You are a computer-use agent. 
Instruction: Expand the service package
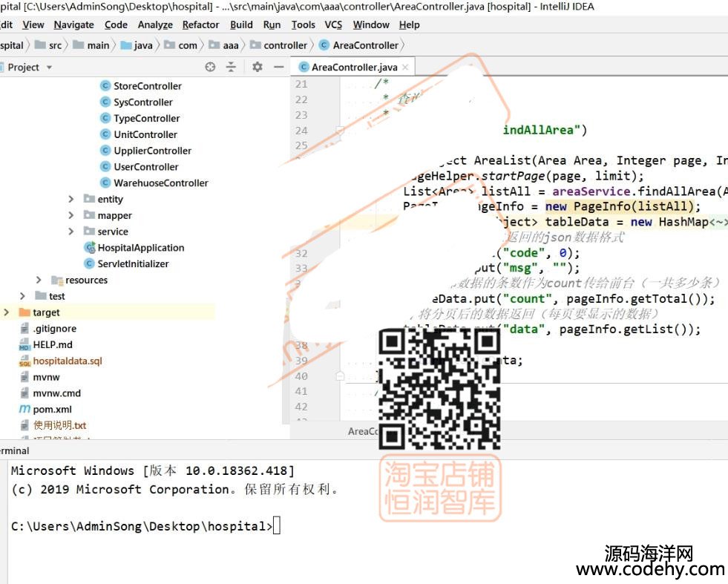pyautogui.click(x=71, y=232)
